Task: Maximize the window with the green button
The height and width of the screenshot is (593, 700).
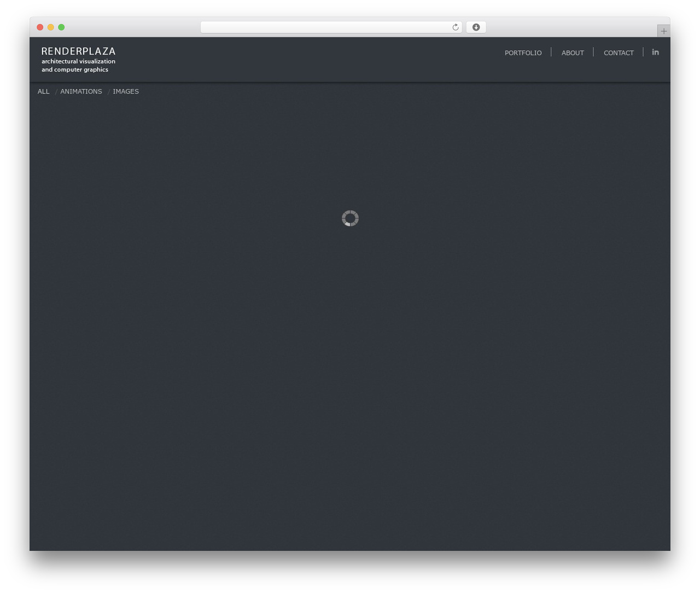Action: [61, 27]
